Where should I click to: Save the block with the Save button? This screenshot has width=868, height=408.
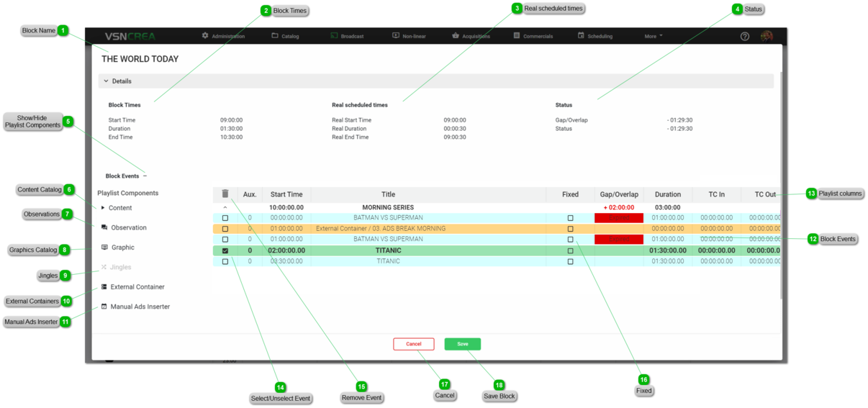point(462,344)
